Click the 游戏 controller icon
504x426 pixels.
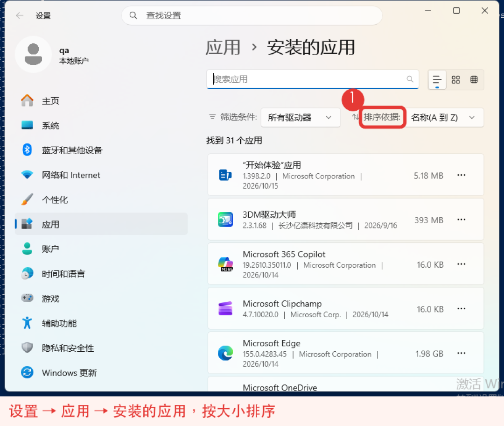tap(27, 298)
